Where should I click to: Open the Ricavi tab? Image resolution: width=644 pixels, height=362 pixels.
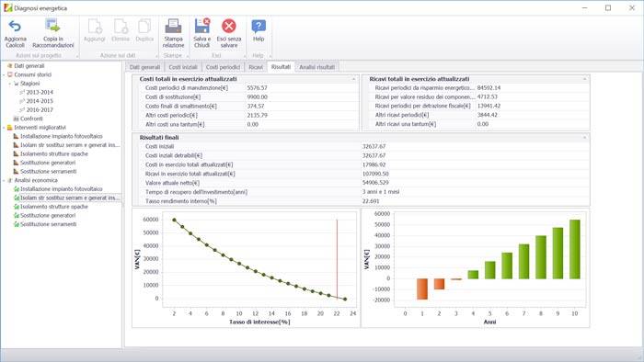(x=256, y=67)
